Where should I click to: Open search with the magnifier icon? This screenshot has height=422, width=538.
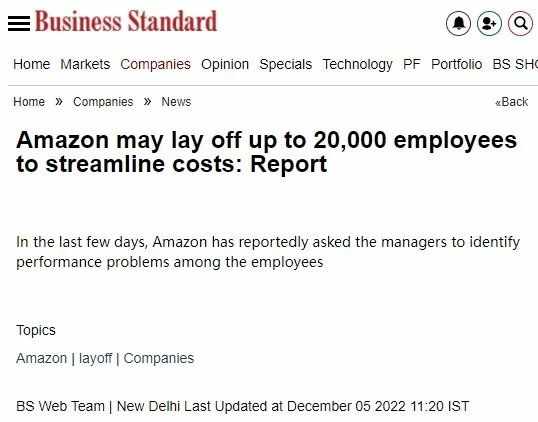520,23
